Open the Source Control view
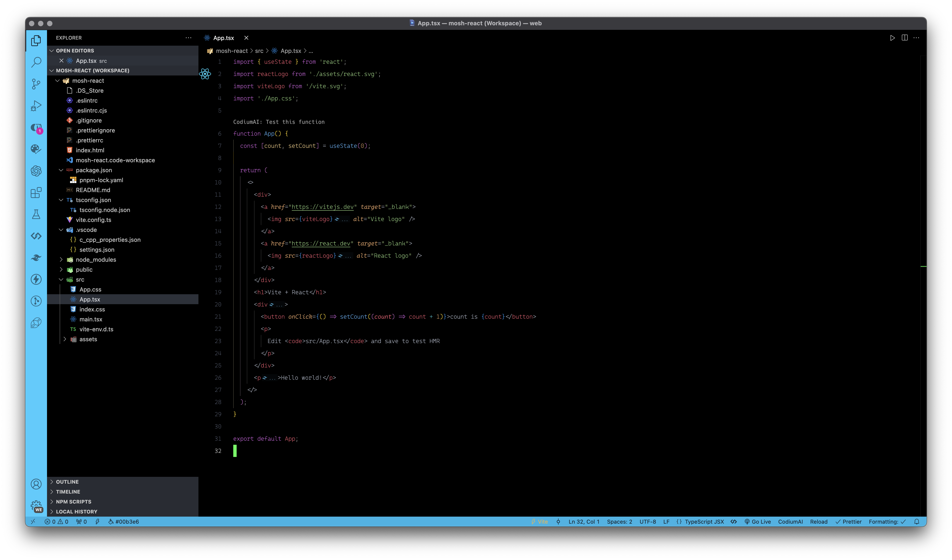952x560 pixels. tap(36, 84)
